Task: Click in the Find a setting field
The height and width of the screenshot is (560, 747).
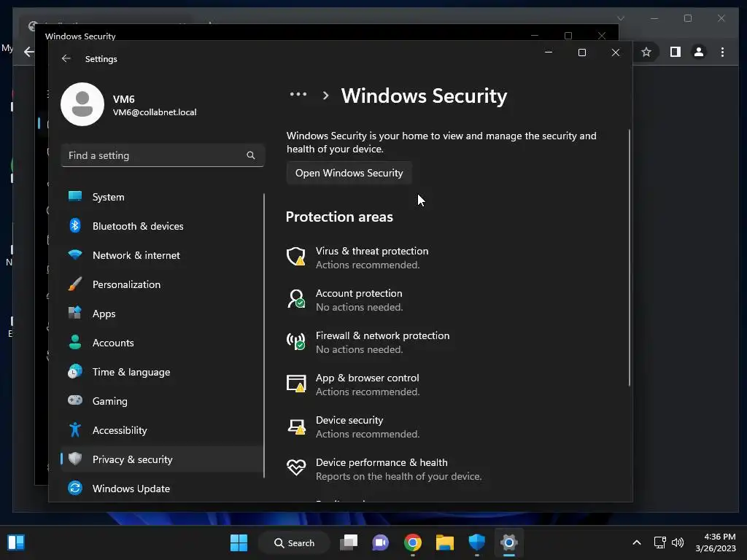Action: [x=163, y=155]
